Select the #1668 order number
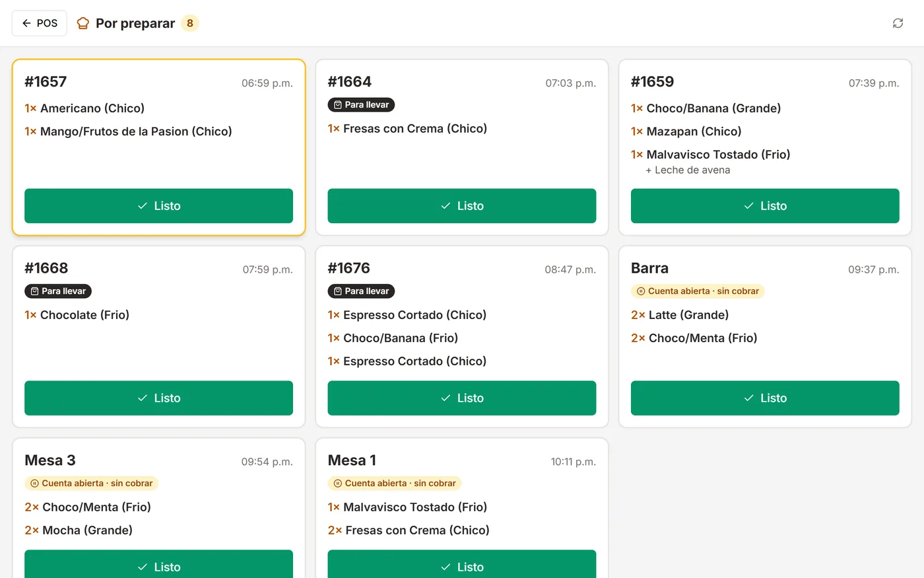 pos(46,268)
